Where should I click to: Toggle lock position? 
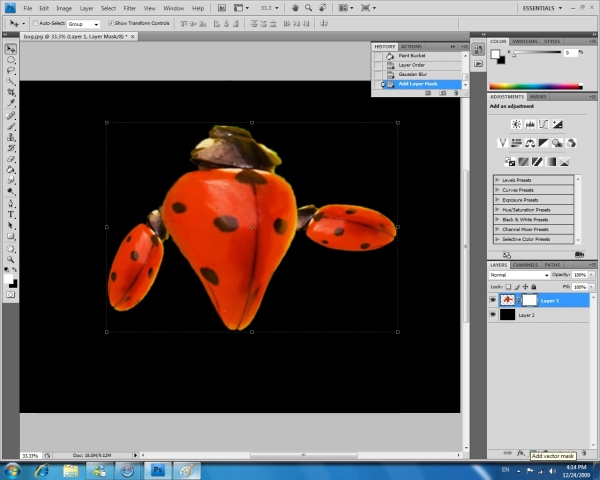(525, 287)
